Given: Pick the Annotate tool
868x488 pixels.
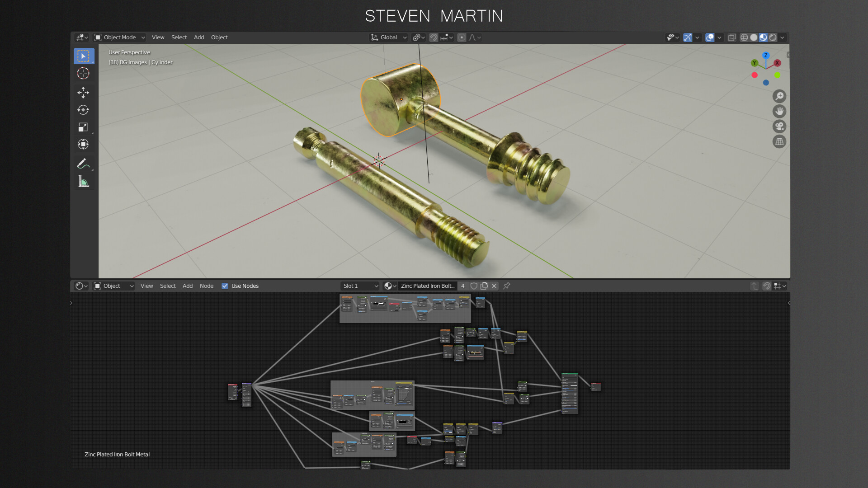Looking at the screenshot, I should 83,164.
